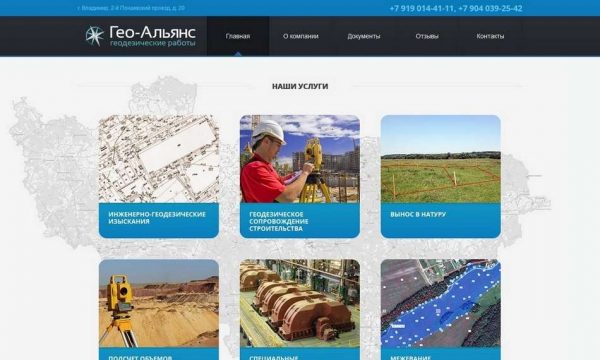
Task: Click the Гео-Альянс logo text
Action: click(x=152, y=32)
